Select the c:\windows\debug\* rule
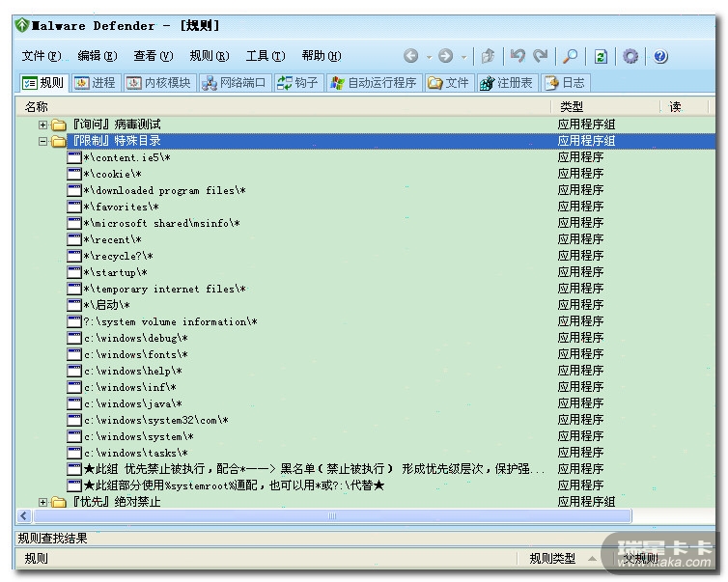 [x=135, y=339]
